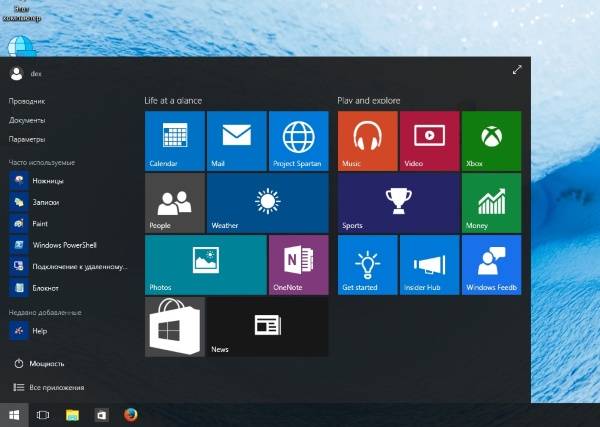
Task: Launch the Music tile
Action: tap(368, 141)
